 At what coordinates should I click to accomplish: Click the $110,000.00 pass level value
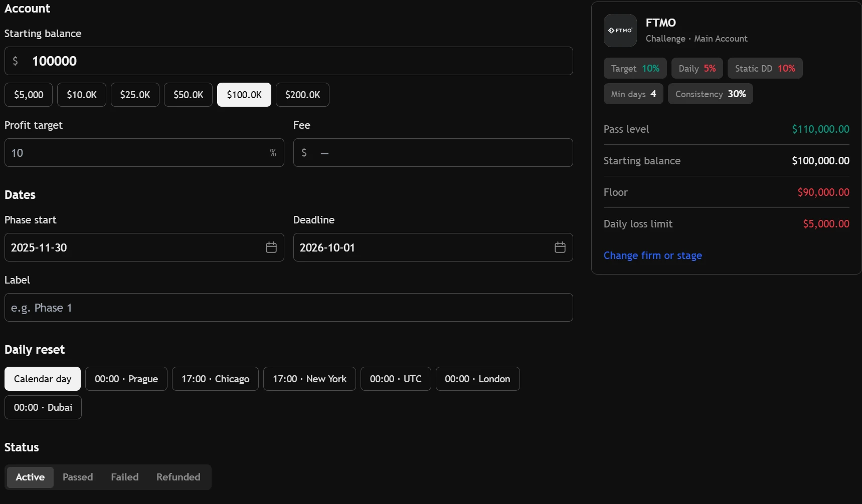[820, 129]
